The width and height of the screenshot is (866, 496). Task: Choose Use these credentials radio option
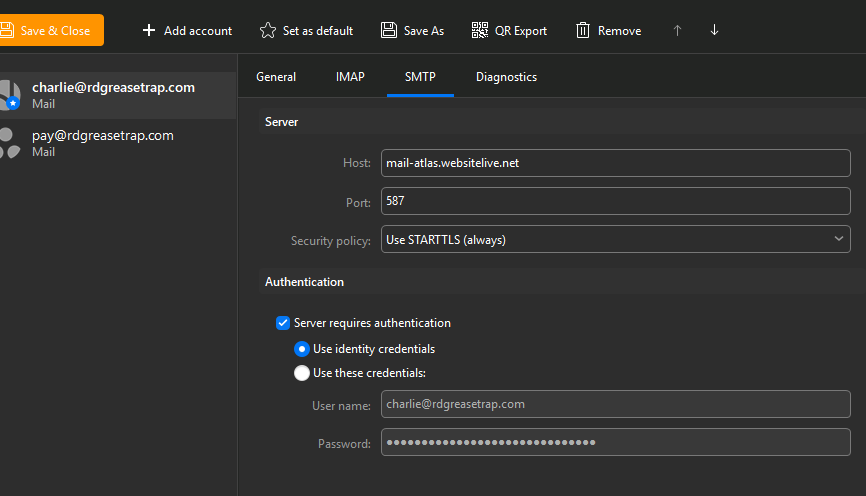(x=302, y=373)
